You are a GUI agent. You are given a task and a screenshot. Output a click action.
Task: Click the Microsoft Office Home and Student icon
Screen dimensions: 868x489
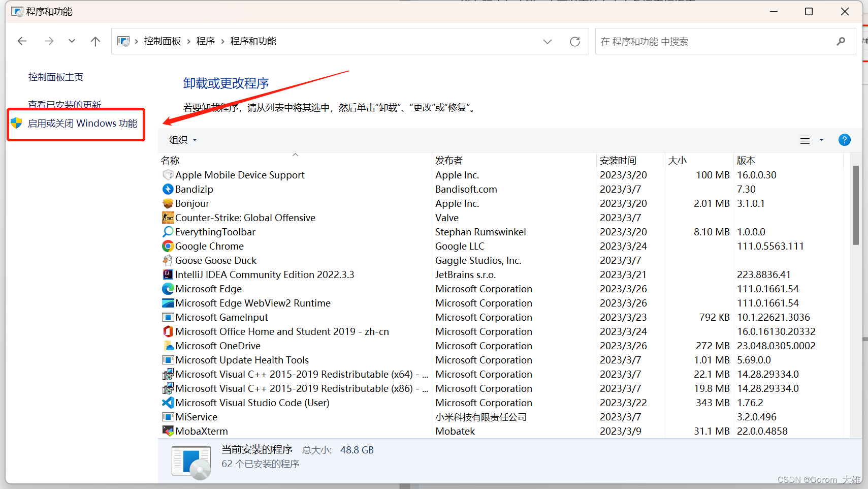pos(168,331)
